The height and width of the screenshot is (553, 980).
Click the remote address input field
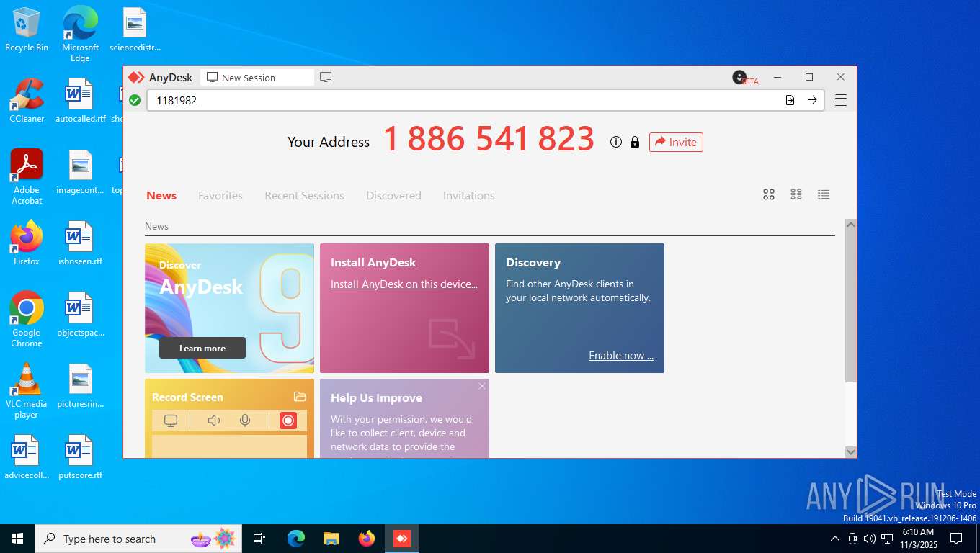point(465,100)
